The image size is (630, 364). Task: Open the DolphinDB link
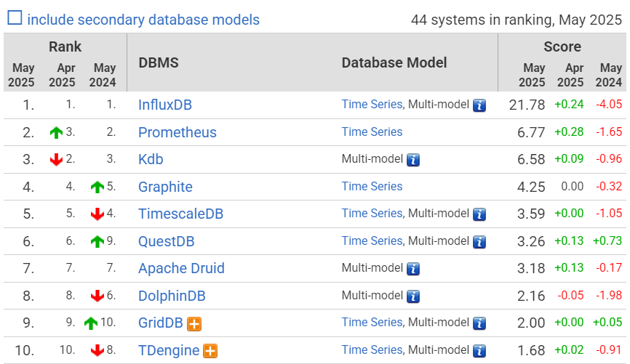172,296
